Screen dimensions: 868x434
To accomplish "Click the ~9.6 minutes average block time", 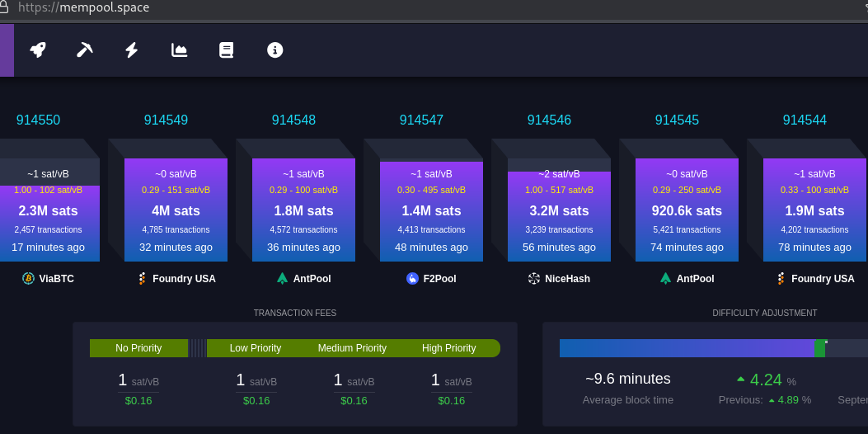I will pos(628,379).
